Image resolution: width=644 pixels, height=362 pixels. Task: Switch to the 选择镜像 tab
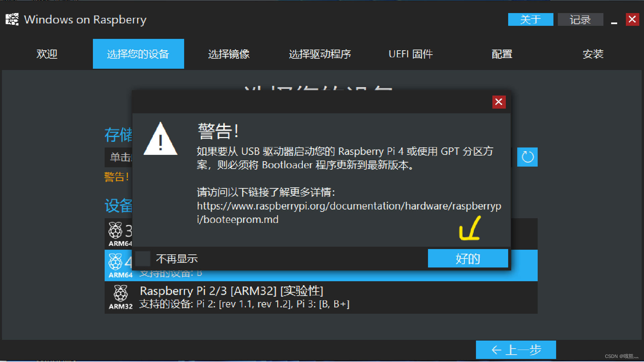coord(229,54)
